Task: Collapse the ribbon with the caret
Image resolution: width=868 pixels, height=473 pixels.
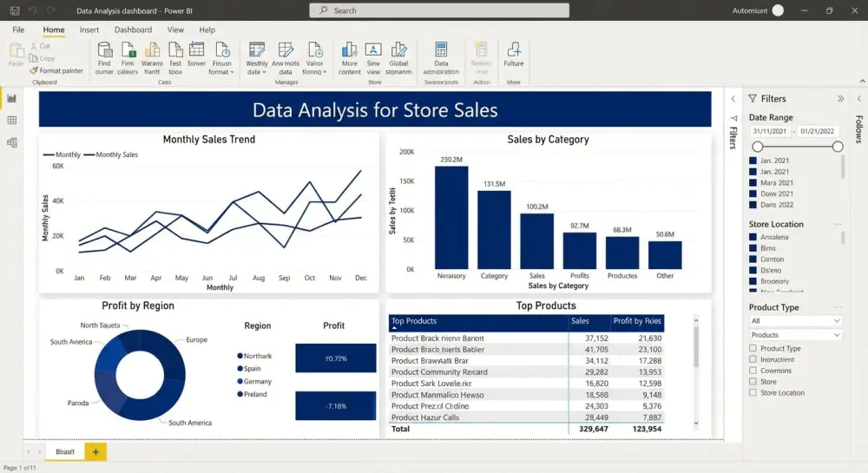Action: click(862, 82)
